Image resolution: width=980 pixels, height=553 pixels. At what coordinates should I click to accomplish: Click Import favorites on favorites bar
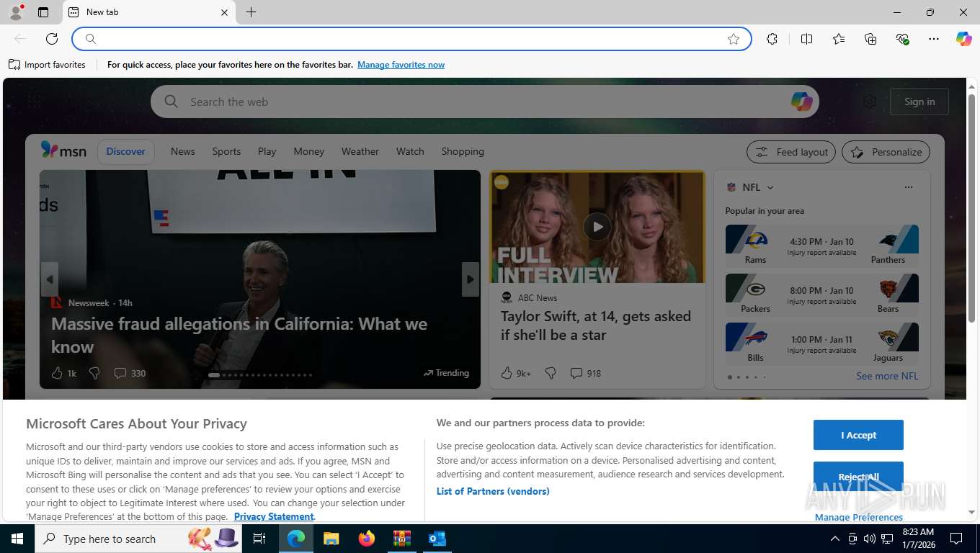tap(47, 65)
